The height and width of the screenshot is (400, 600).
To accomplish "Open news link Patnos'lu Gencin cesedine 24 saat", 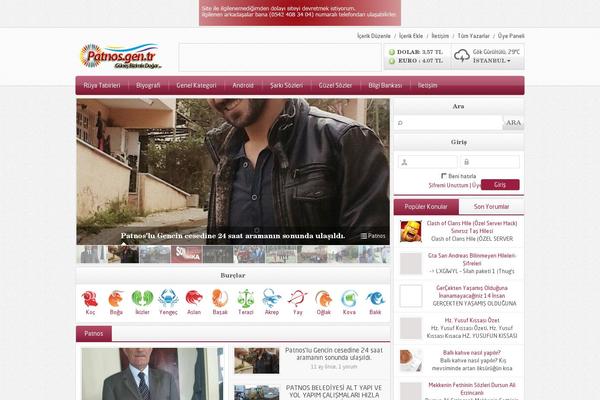I will (334, 354).
